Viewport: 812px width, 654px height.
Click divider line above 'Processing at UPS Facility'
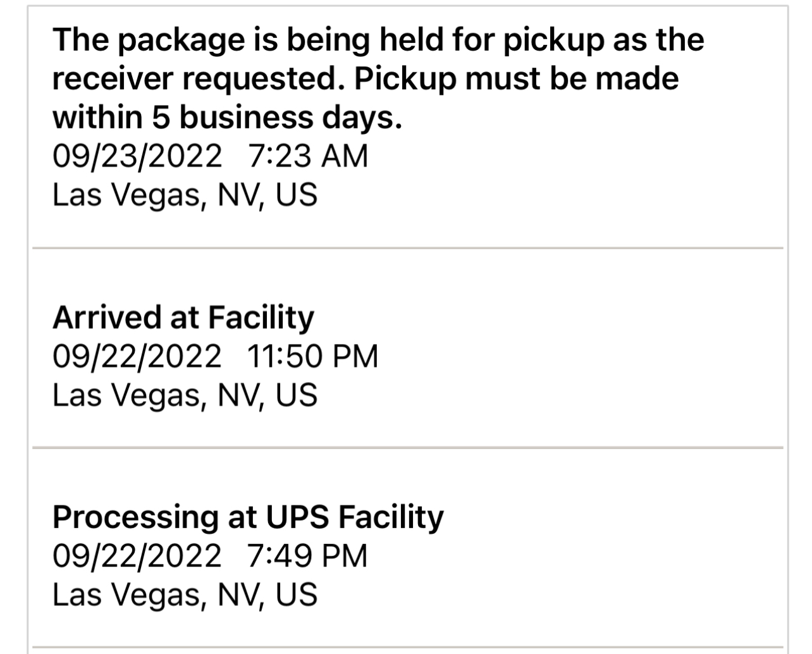[x=408, y=448]
